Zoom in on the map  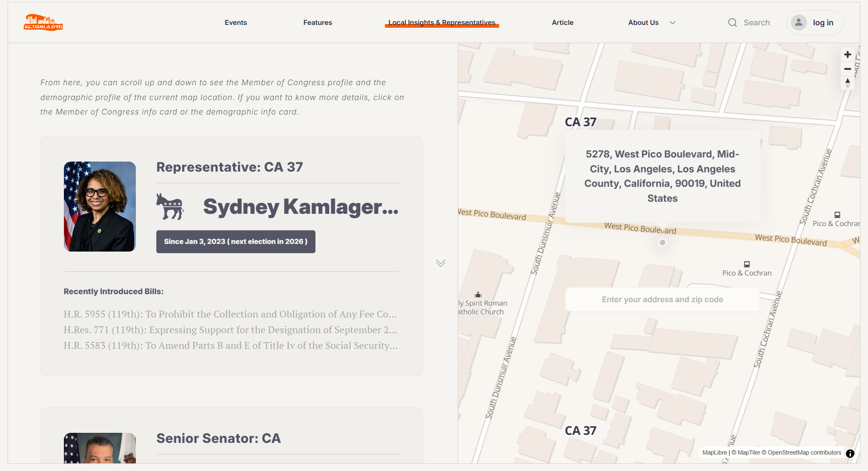point(848,55)
